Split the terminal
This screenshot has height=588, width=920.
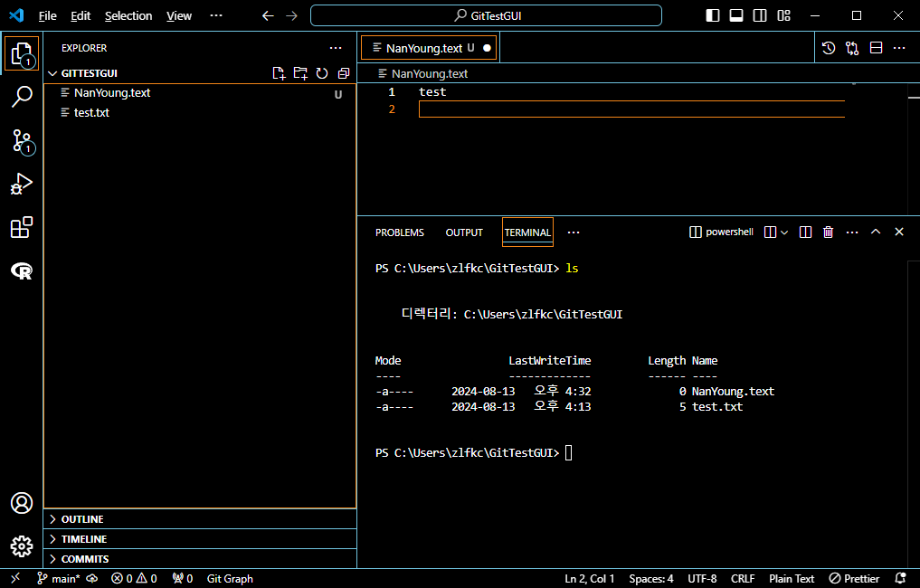tap(806, 232)
